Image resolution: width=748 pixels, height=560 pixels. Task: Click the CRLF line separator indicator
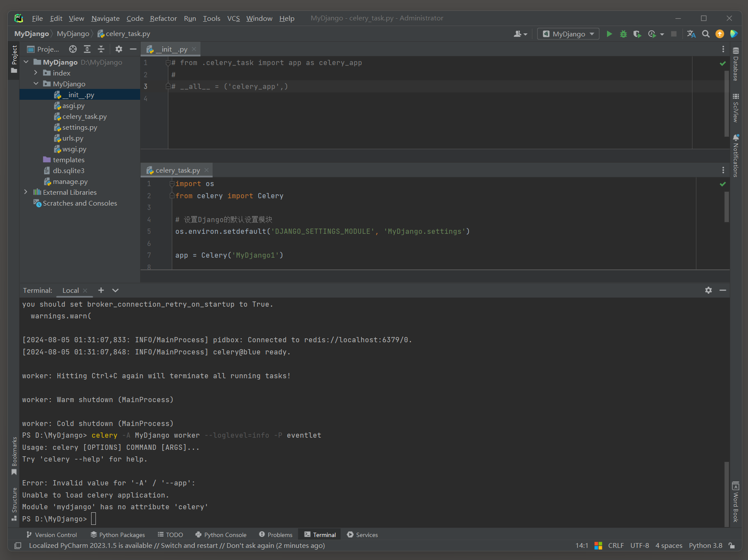pyautogui.click(x=616, y=546)
